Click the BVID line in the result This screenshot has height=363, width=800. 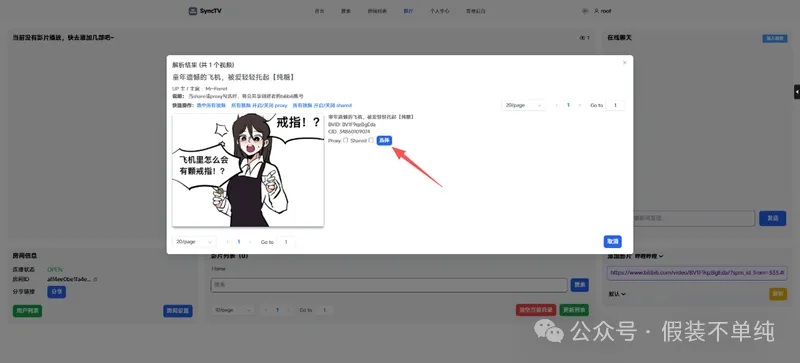(x=352, y=125)
